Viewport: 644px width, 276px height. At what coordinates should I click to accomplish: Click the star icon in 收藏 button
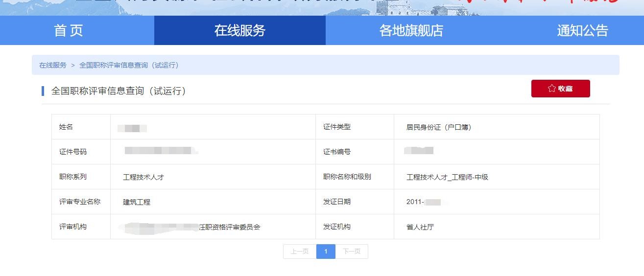pos(551,89)
